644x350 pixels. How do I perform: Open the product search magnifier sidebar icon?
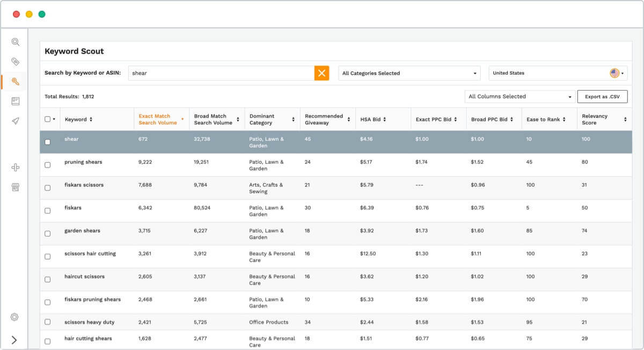coord(16,42)
